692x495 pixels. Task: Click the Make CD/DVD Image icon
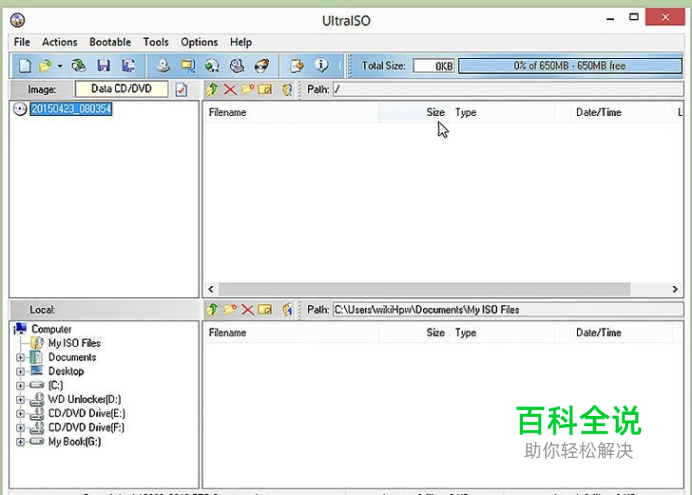coord(163,66)
